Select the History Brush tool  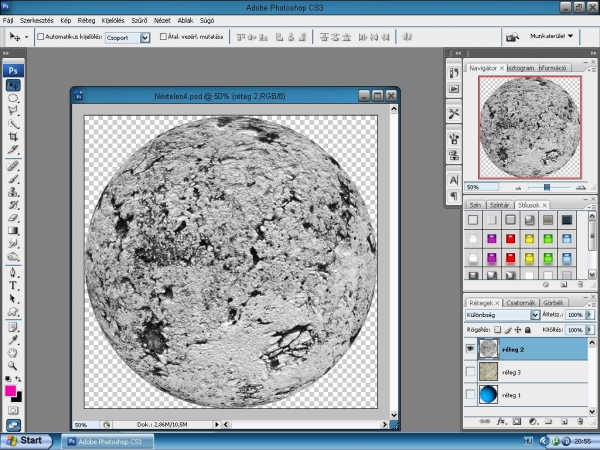click(x=13, y=205)
